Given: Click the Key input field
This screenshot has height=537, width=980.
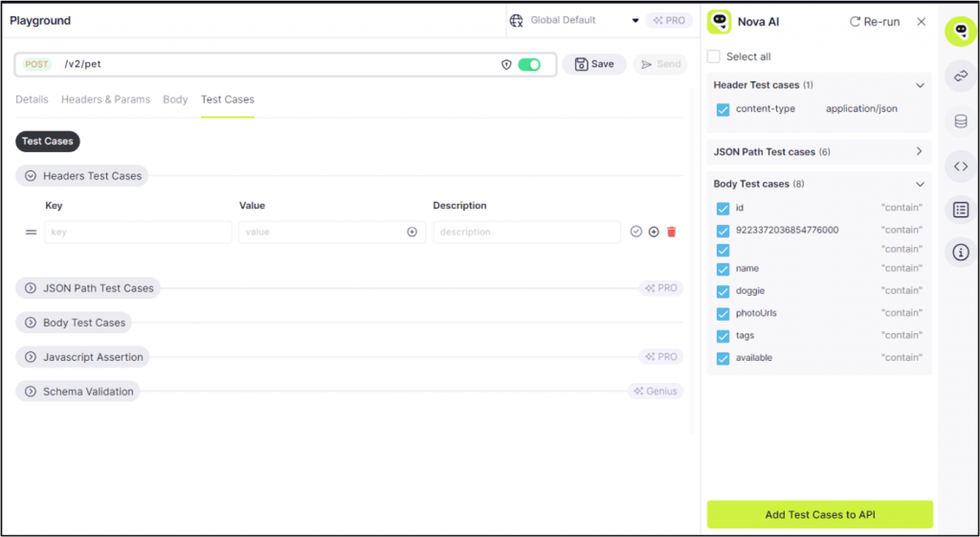Looking at the screenshot, I should tap(138, 232).
